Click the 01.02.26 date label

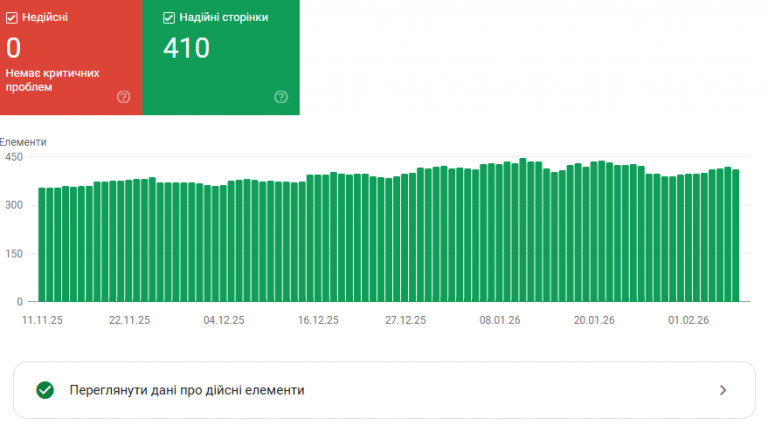[689, 320]
